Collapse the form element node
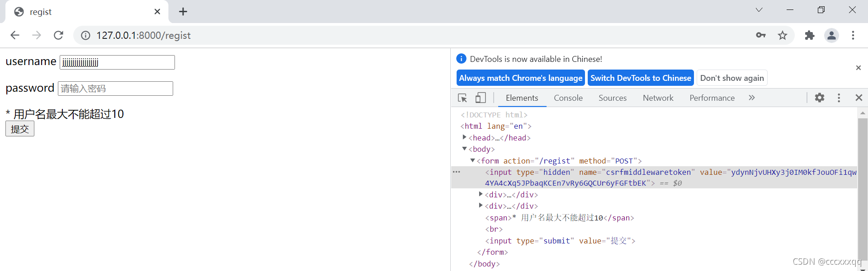 click(472, 160)
